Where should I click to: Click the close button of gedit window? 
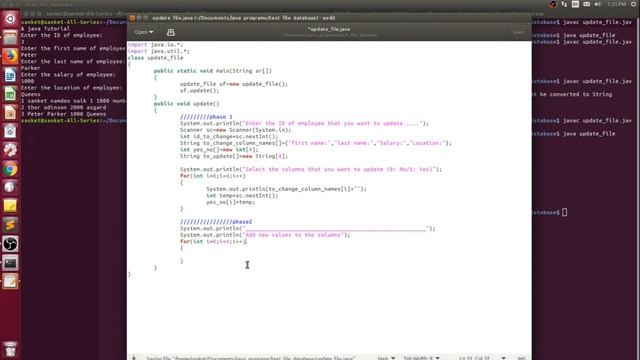tap(132, 18)
